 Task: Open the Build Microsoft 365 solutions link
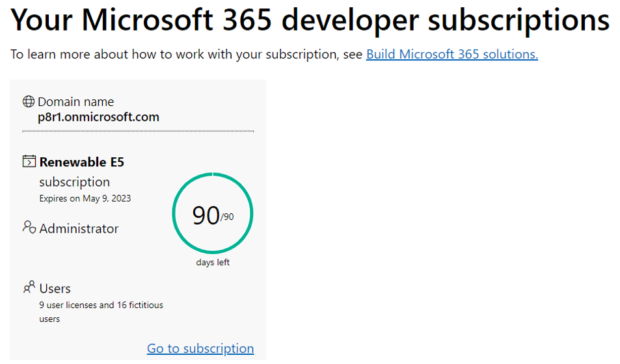point(452,54)
